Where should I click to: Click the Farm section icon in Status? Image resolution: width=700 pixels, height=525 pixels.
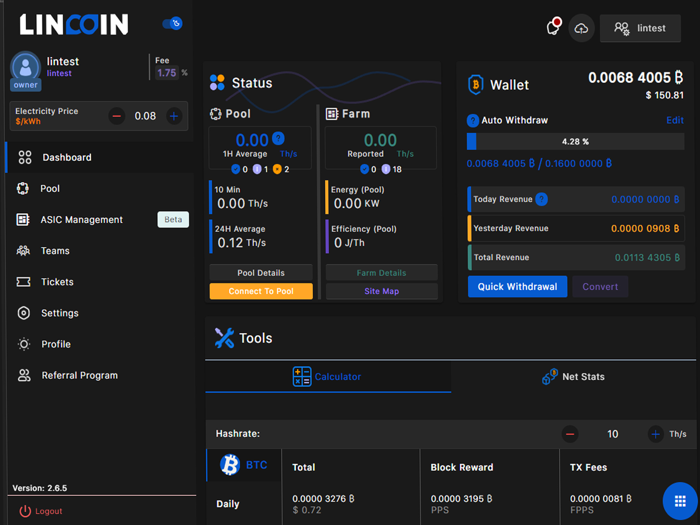point(332,114)
